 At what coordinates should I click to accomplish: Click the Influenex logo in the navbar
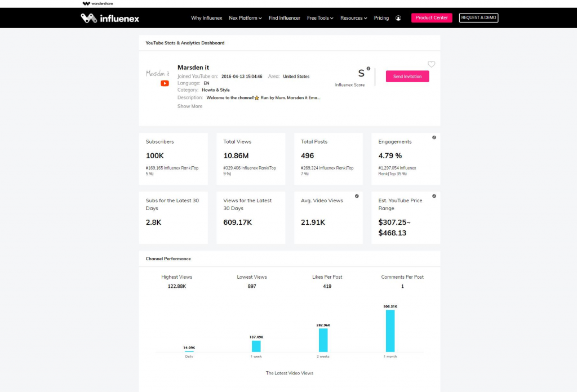point(110,18)
